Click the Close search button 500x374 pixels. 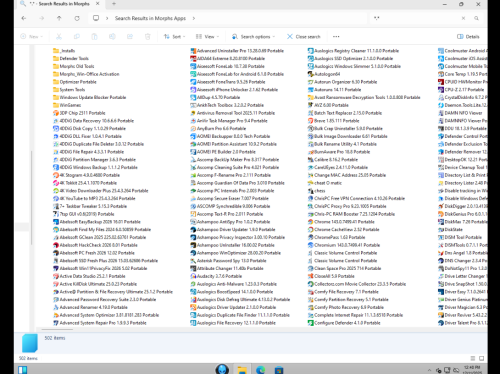point(304,37)
